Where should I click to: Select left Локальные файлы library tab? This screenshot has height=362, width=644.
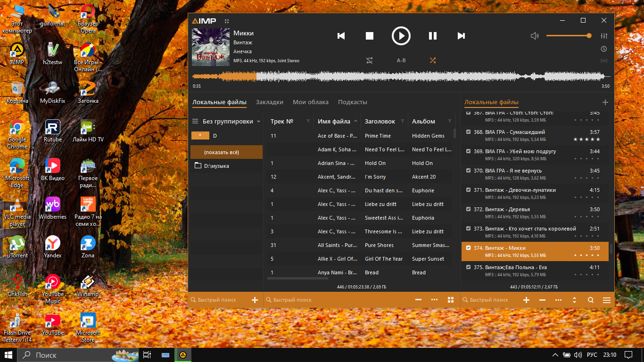[219, 102]
